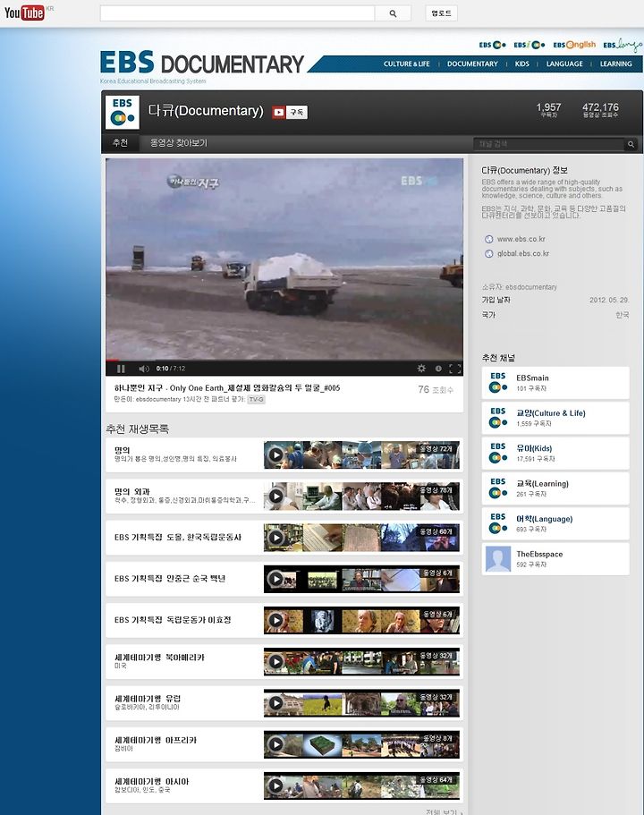The width and height of the screenshot is (644, 815).
Task: Click globe icon beside www.ebs.co.kr
Action: [x=488, y=239]
